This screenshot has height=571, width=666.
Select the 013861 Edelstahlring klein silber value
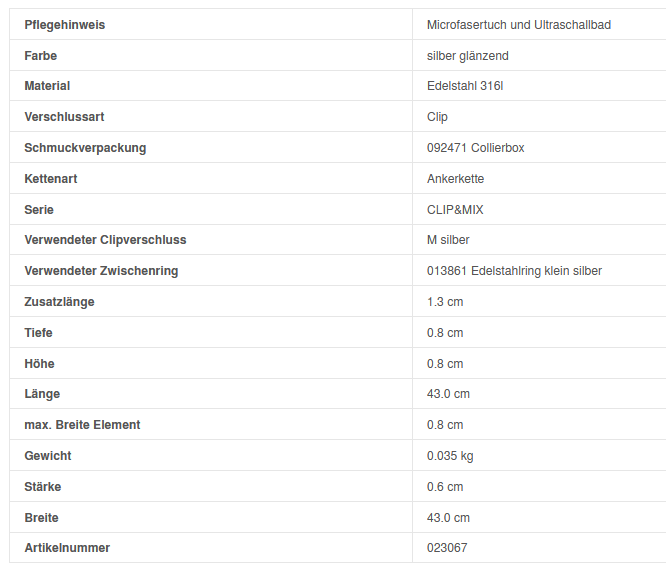[x=514, y=271]
